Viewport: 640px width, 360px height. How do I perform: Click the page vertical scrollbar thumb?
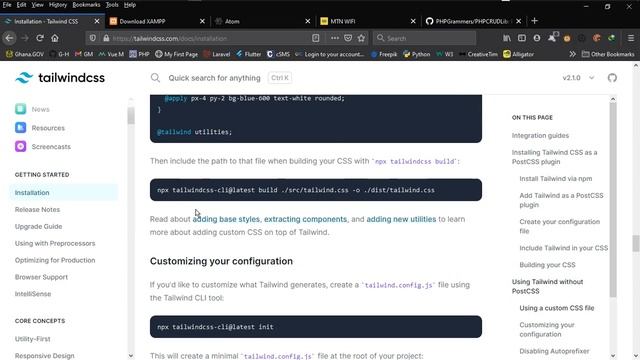636,244
